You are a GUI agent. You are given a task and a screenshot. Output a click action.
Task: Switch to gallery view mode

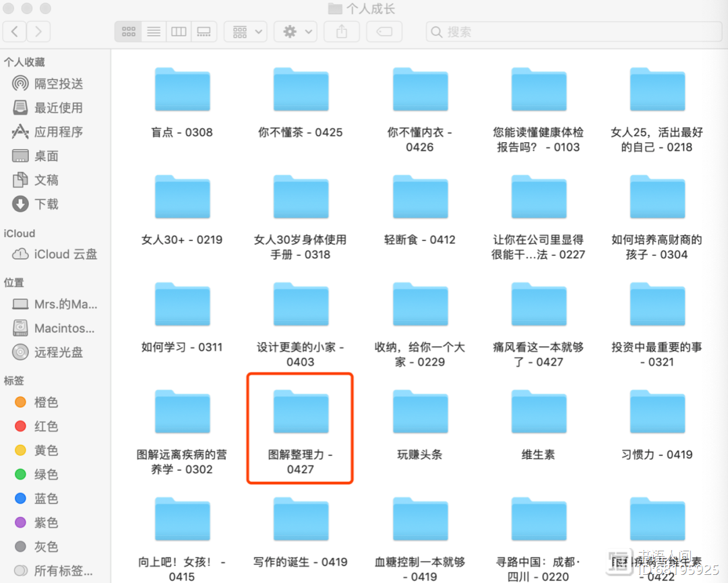(x=204, y=32)
